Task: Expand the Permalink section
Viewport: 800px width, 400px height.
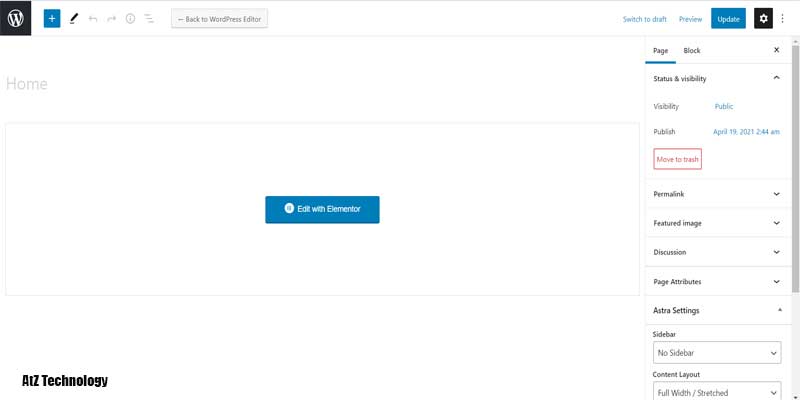Action: [717, 194]
